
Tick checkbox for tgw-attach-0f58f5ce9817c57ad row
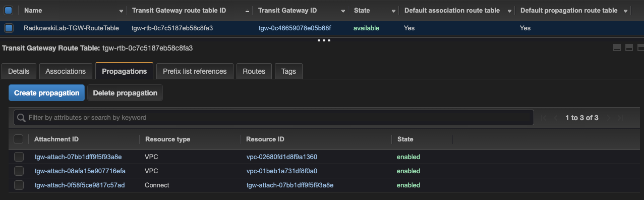[19, 185]
